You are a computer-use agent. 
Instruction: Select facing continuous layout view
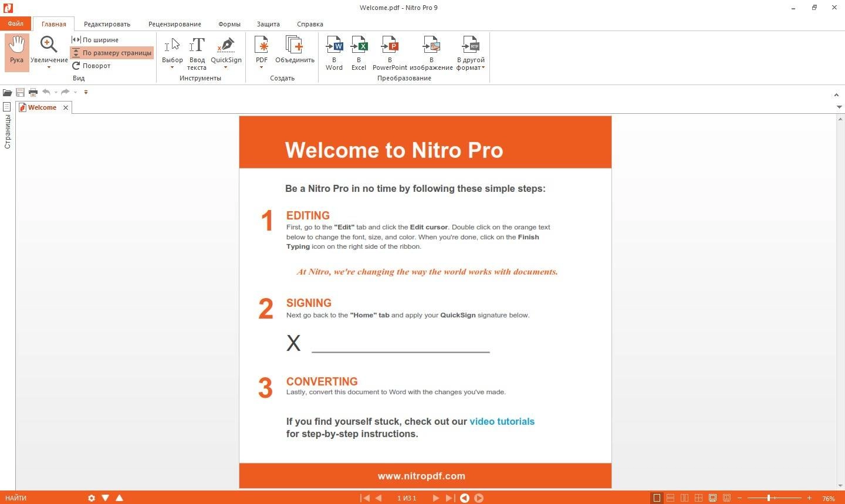coord(698,498)
